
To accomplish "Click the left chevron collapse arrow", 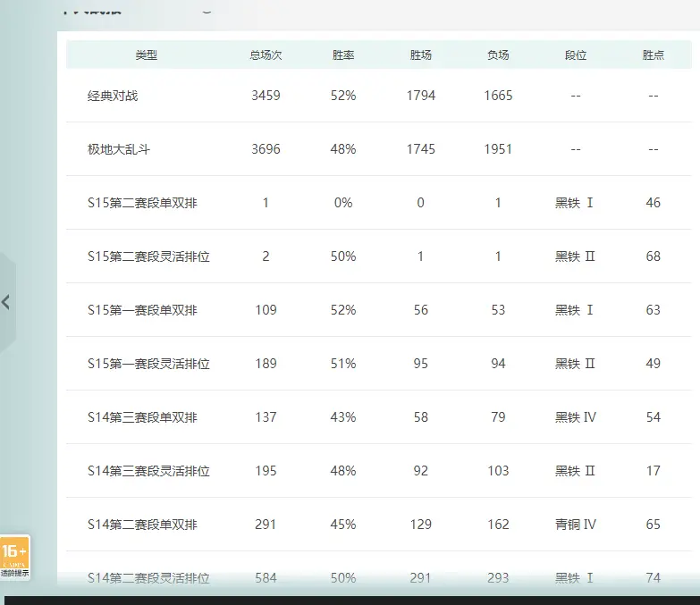I will pos(6,302).
